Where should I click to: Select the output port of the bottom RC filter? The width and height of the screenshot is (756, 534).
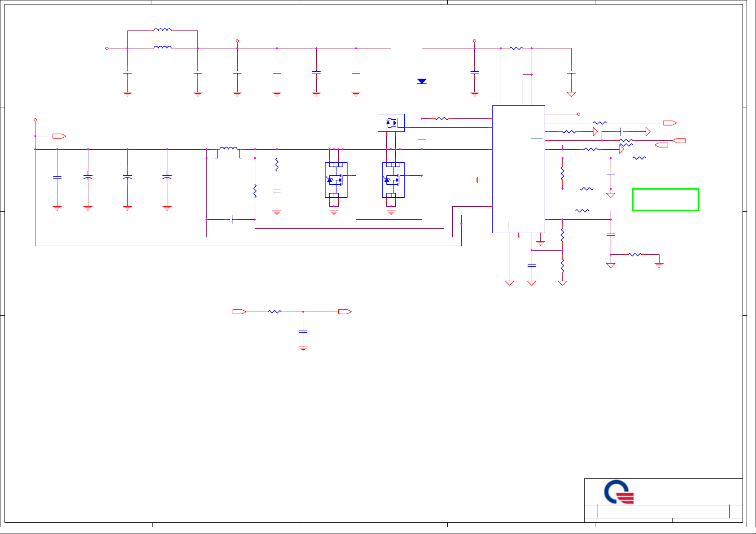coord(345,312)
